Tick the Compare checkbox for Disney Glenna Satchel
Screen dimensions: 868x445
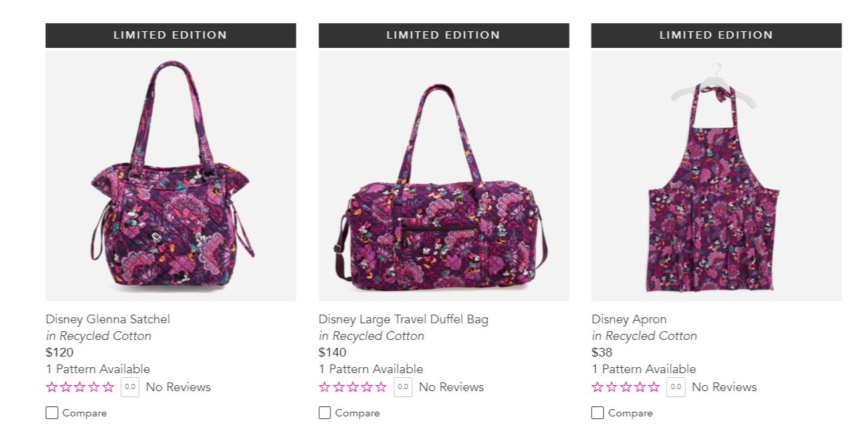coord(52,413)
